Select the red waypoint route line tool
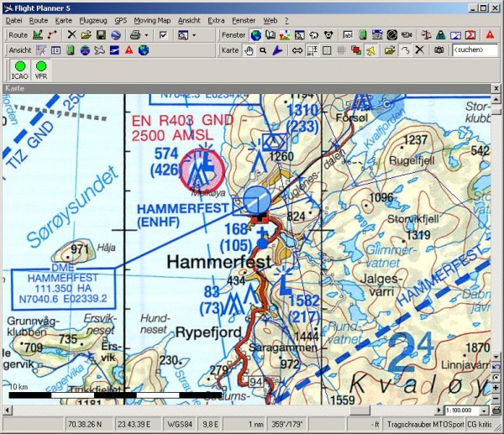The height and width of the screenshot is (434, 504). pyautogui.click(x=52, y=34)
